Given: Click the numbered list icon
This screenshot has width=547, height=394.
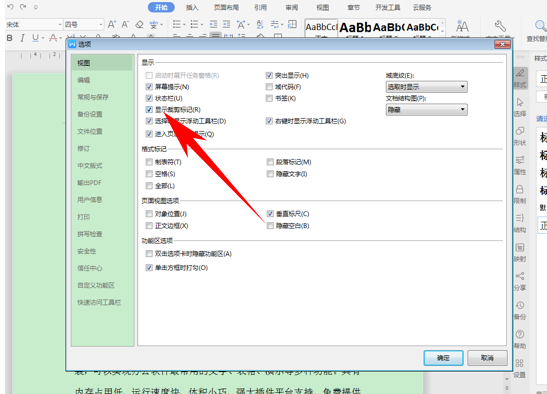Looking at the screenshot, I should tap(194, 24).
